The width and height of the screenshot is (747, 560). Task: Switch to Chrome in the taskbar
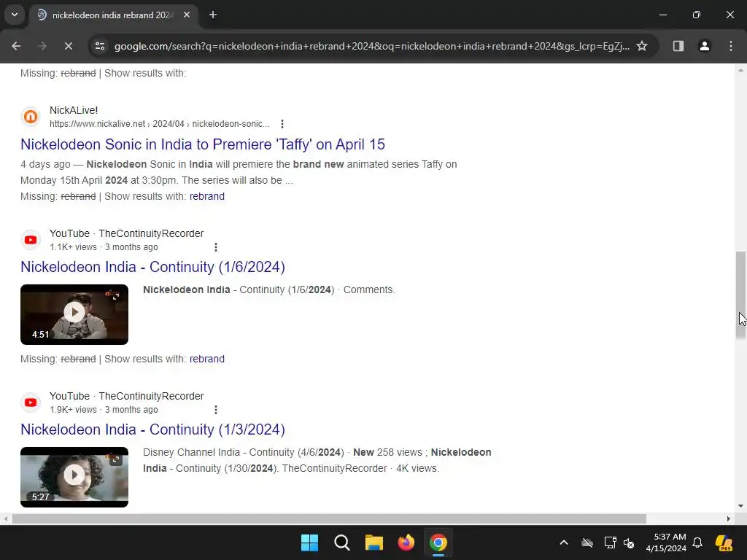pos(438,542)
